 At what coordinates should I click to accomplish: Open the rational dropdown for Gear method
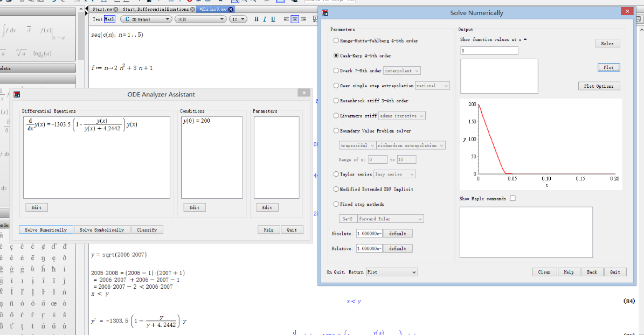(x=432, y=86)
